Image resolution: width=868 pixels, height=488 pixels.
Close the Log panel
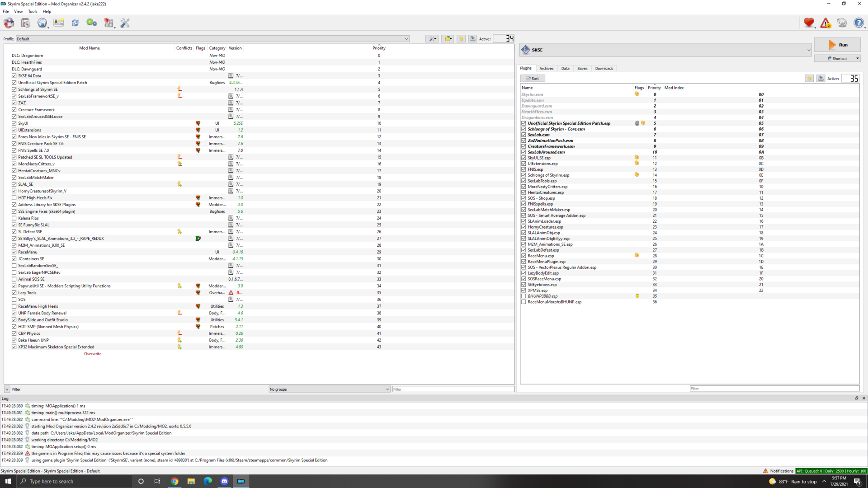pos(863,398)
